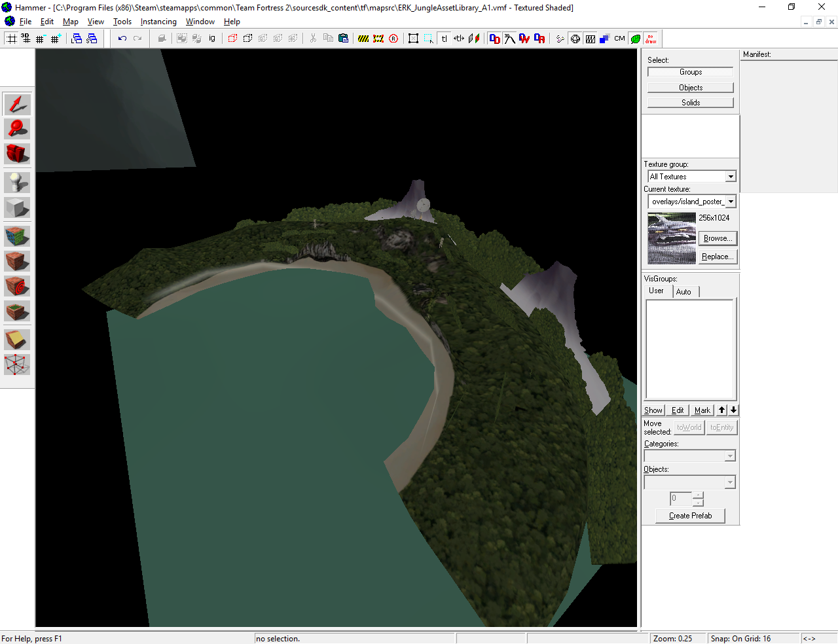Click the CM toolbar button

tap(619, 39)
